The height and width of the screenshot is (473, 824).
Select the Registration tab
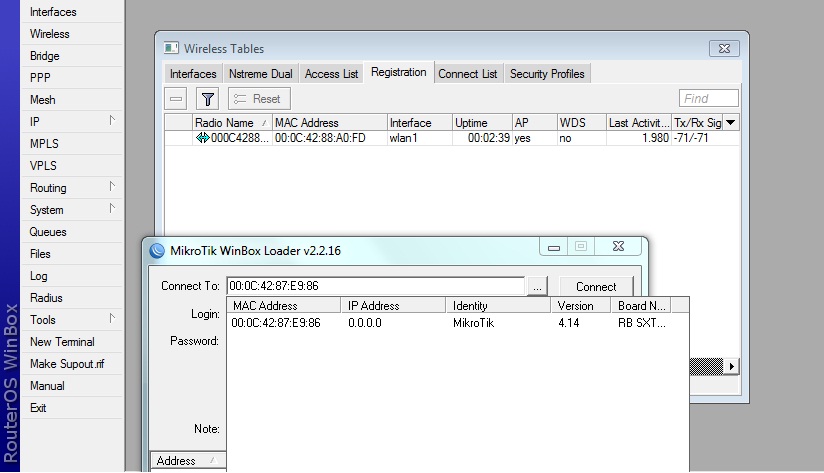coord(399,72)
